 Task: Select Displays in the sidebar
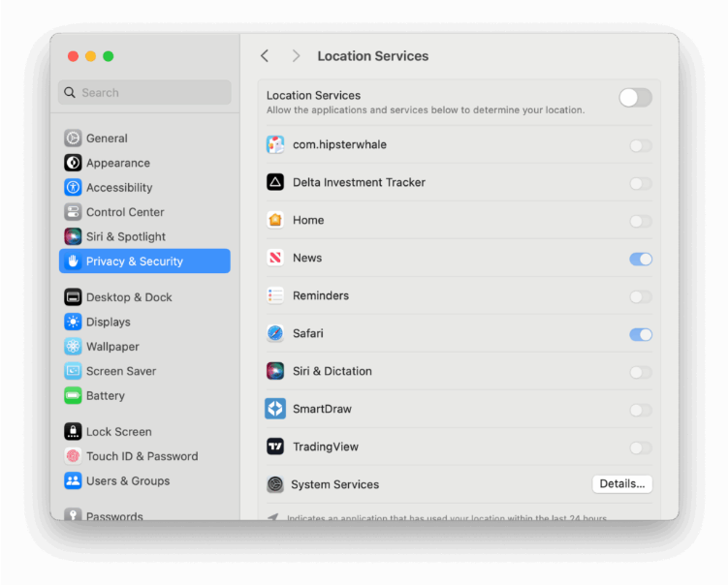144,322
